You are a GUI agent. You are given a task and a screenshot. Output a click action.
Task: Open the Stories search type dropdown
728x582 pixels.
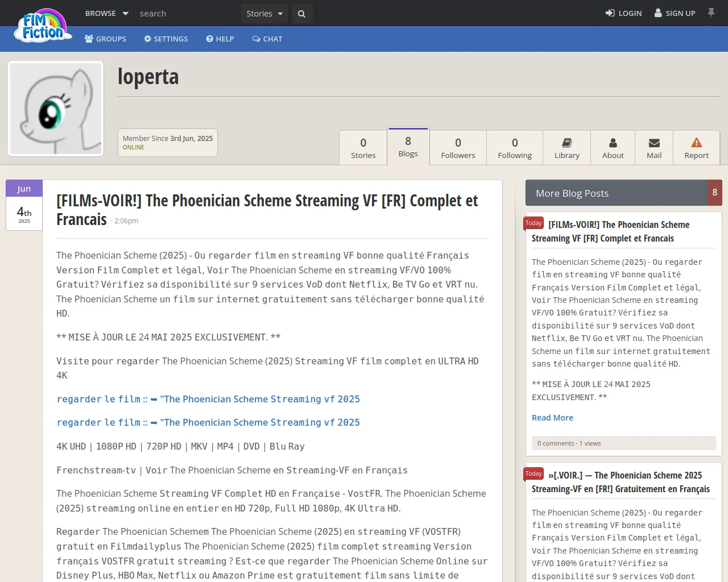(x=264, y=14)
